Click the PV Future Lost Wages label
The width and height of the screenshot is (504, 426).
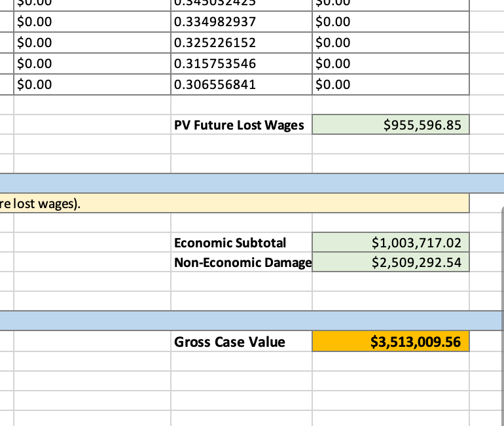click(240, 125)
